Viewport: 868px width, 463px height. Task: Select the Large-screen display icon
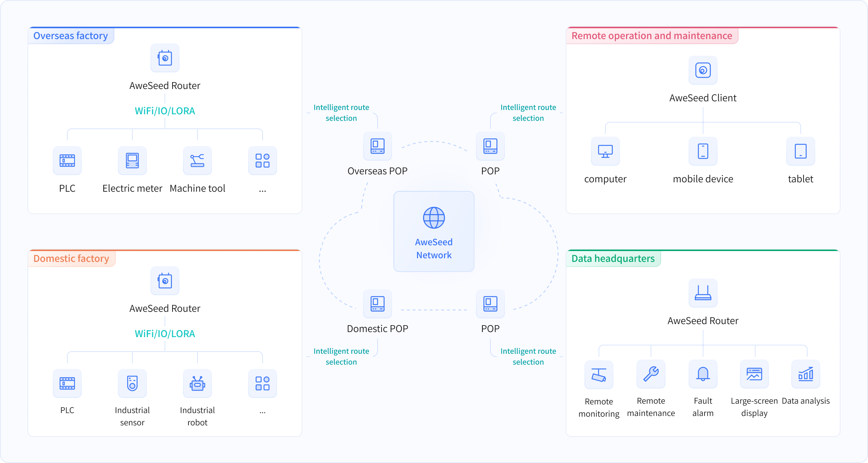coord(754,374)
